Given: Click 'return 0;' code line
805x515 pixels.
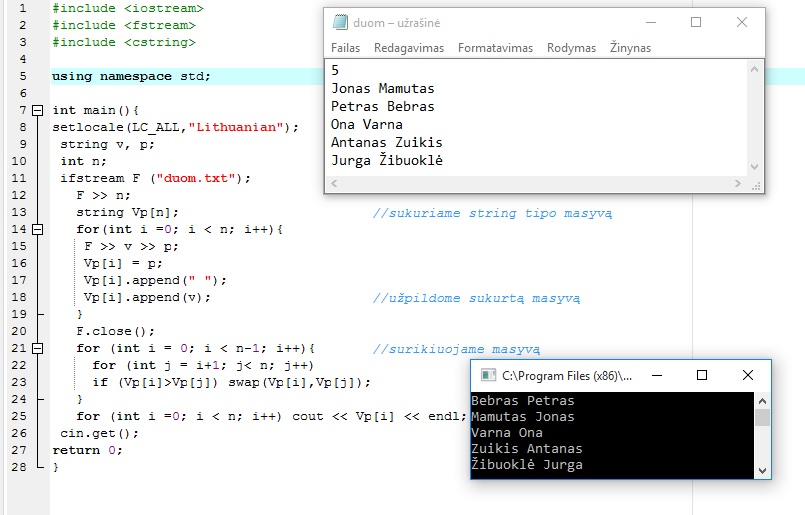Looking at the screenshot, I should (x=87, y=450).
